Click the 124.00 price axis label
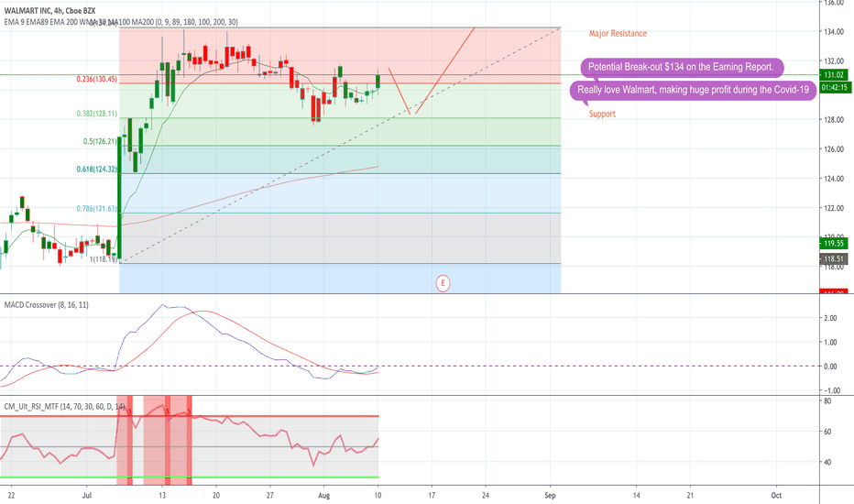This screenshot has height=504, width=854. point(834,179)
